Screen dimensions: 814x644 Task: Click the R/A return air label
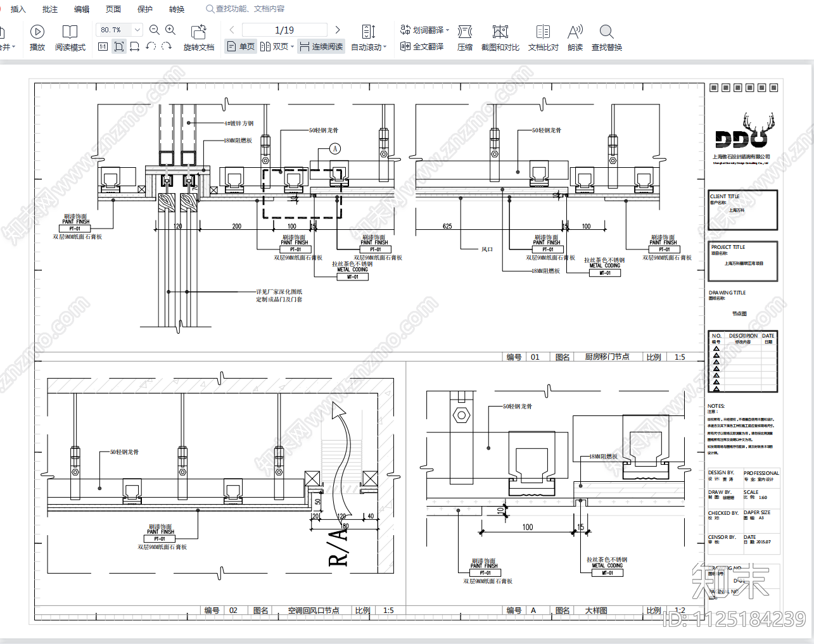pos(339,547)
